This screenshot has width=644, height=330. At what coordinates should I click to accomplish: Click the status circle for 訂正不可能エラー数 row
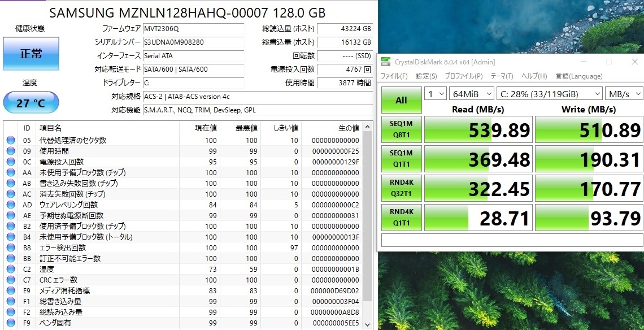[11, 258]
